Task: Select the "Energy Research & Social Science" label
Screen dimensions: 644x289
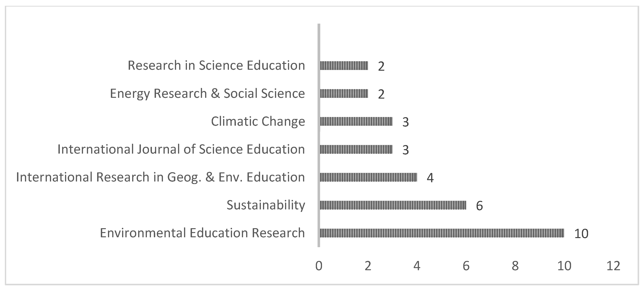Action: pyautogui.click(x=207, y=94)
